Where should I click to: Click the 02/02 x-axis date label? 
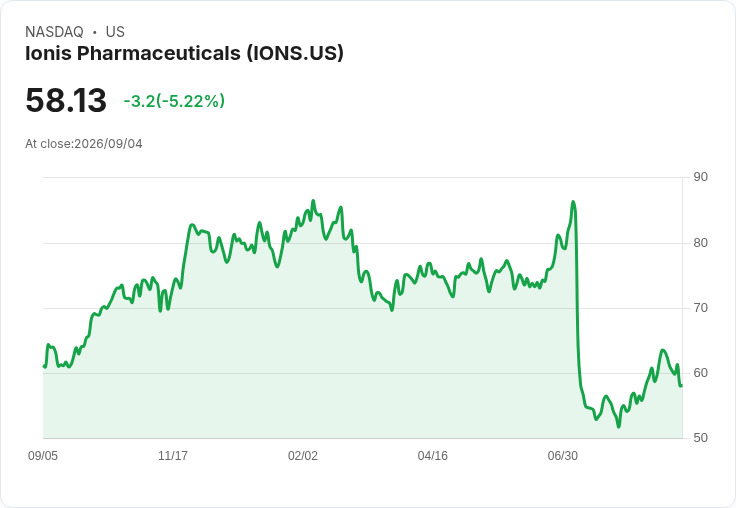tap(303, 456)
